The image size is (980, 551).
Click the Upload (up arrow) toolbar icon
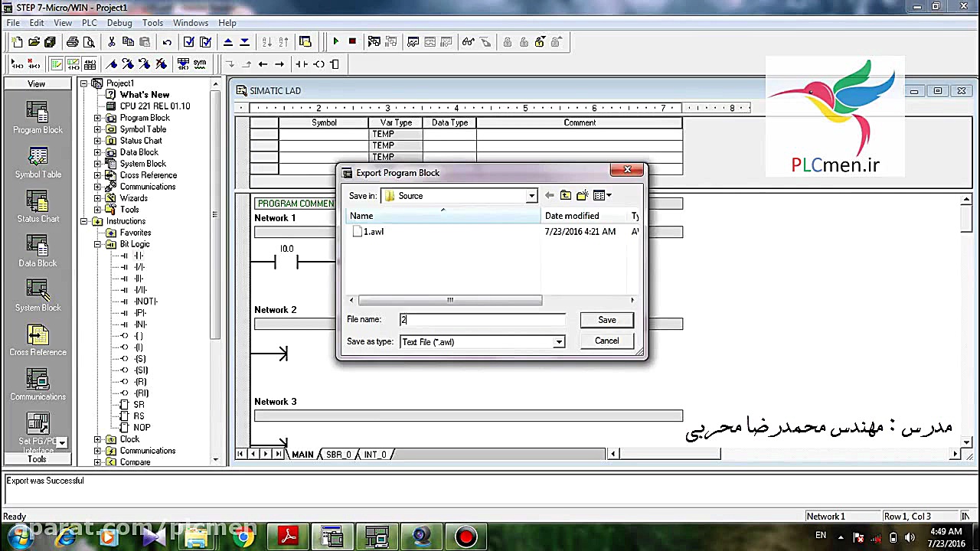coord(228,42)
